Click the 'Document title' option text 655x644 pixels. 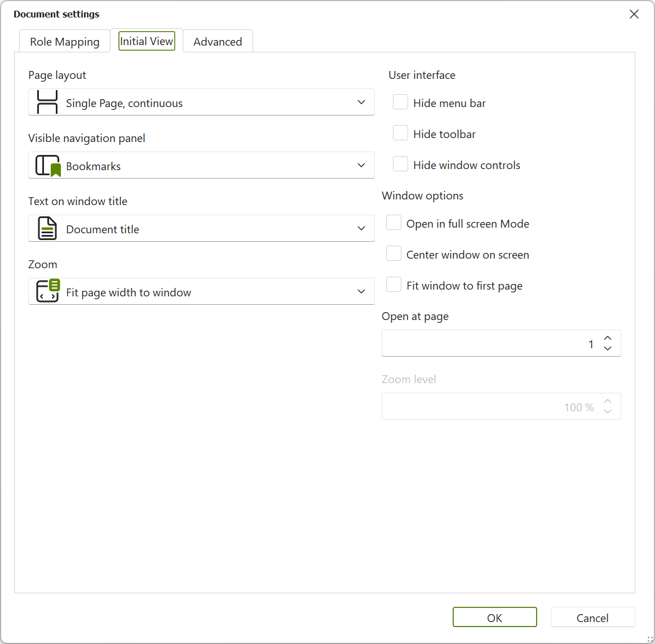coord(103,229)
